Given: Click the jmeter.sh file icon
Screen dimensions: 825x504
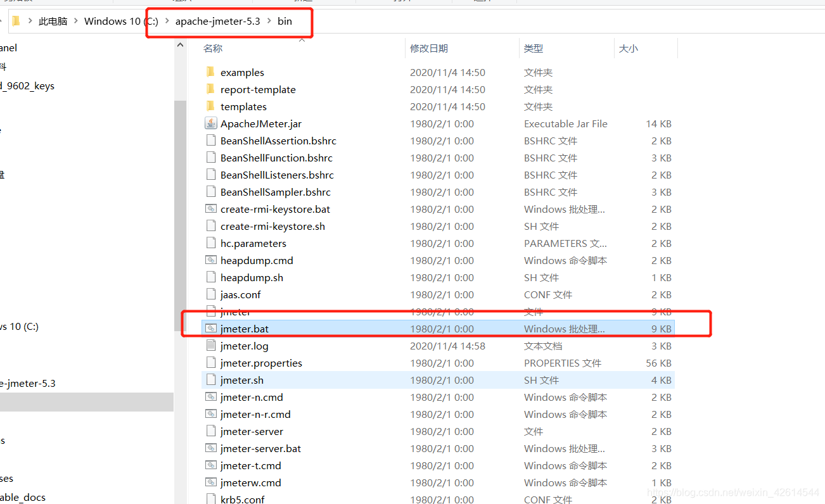Looking at the screenshot, I should 210,380.
